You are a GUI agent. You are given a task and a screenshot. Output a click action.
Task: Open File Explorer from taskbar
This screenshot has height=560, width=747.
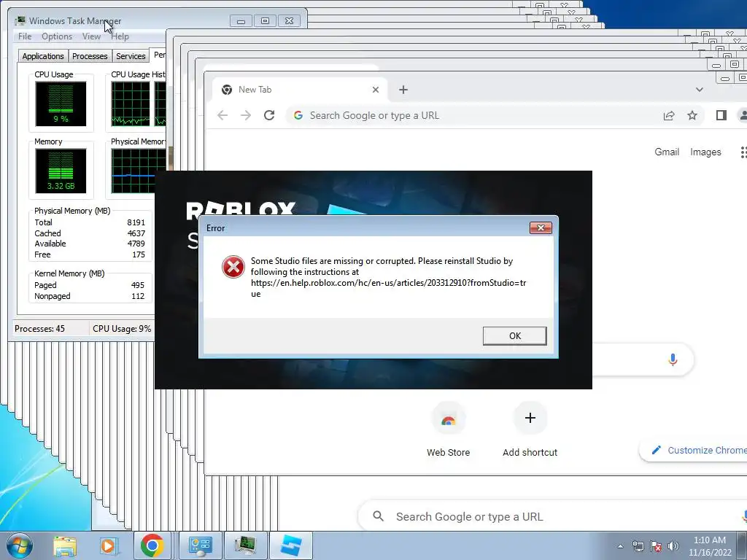tap(65, 545)
